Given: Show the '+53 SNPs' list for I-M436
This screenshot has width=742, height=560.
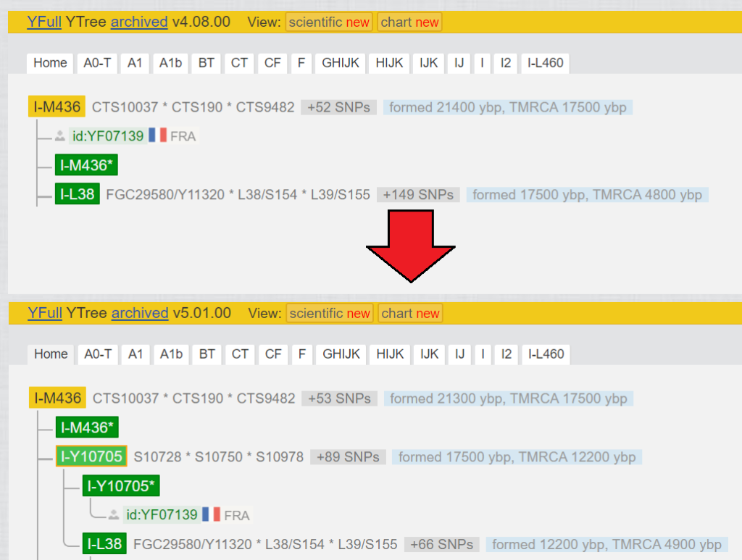Looking at the screenshot, I should click(339, 398).
